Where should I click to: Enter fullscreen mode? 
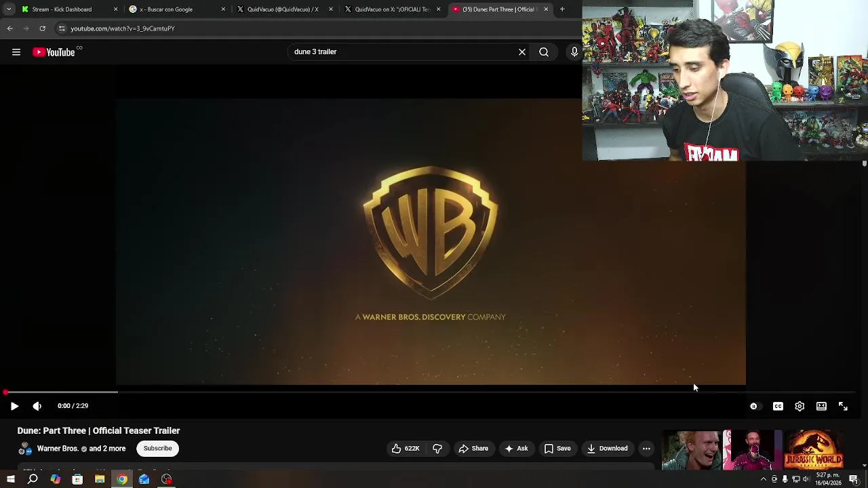(843, 406)
